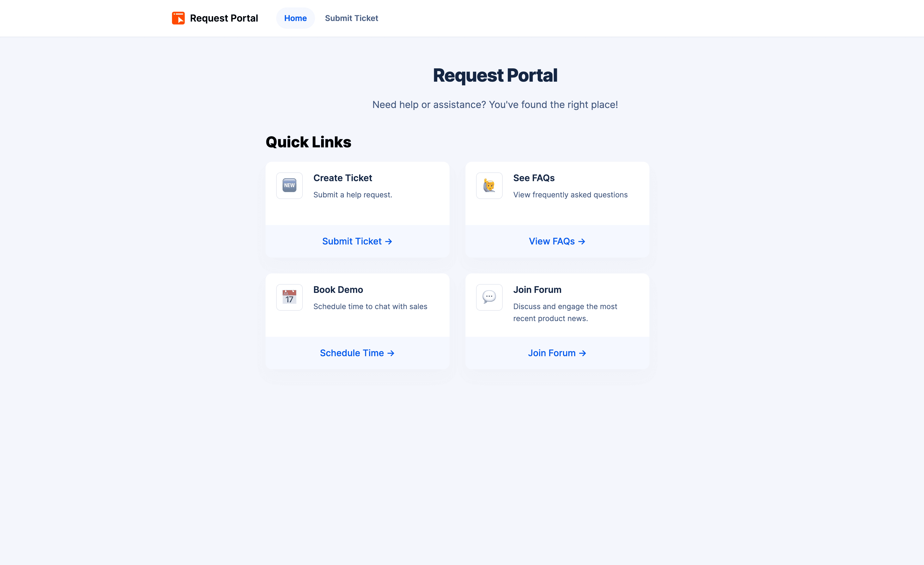Open the Home tab in navigation

click(295, 18)
